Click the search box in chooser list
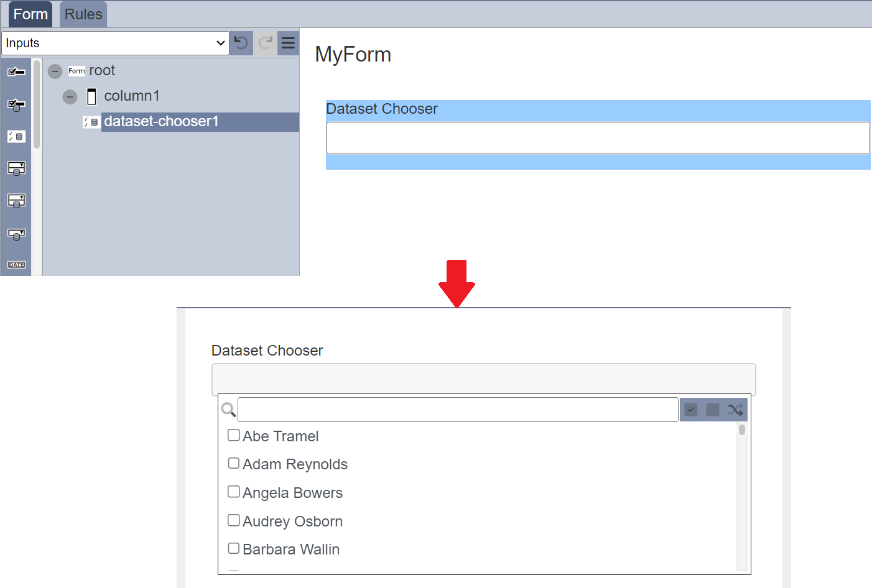The width and height of the screenshot is (872, 588). click(458, 410)
